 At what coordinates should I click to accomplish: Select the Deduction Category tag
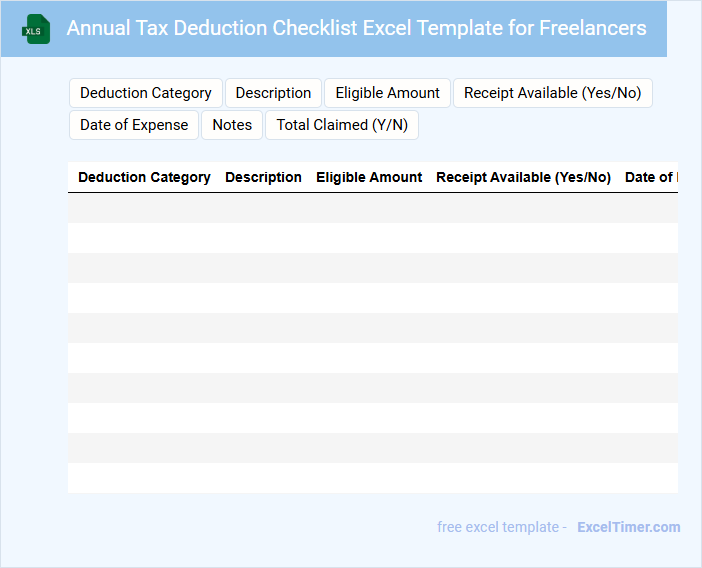point(146,93)
